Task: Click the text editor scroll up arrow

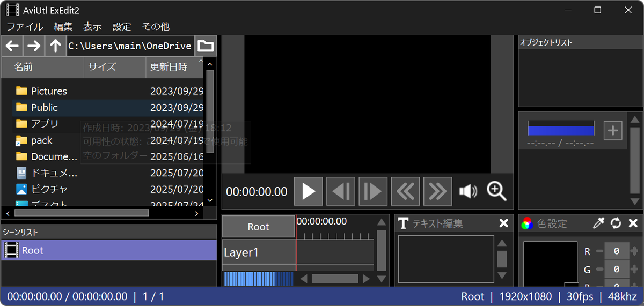Action: (x=502, y=243)
